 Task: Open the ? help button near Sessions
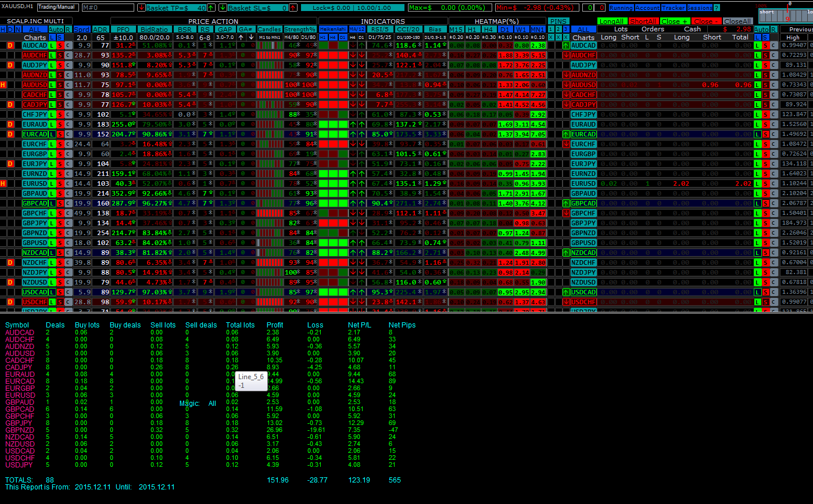pos(717,8)
